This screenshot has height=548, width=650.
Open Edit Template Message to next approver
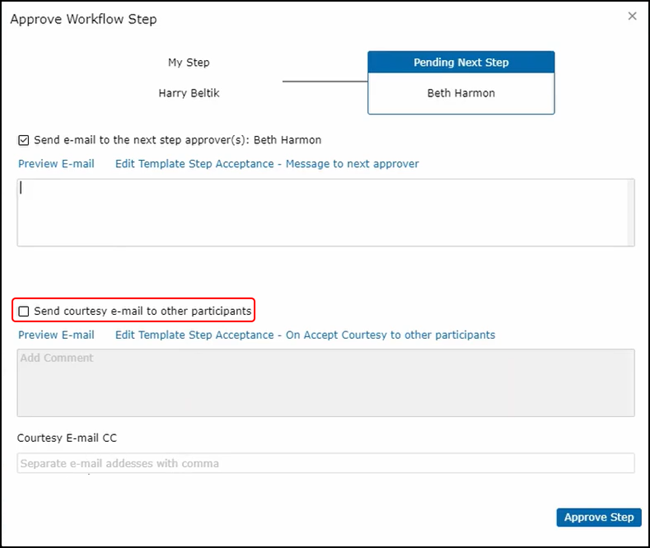266,164
